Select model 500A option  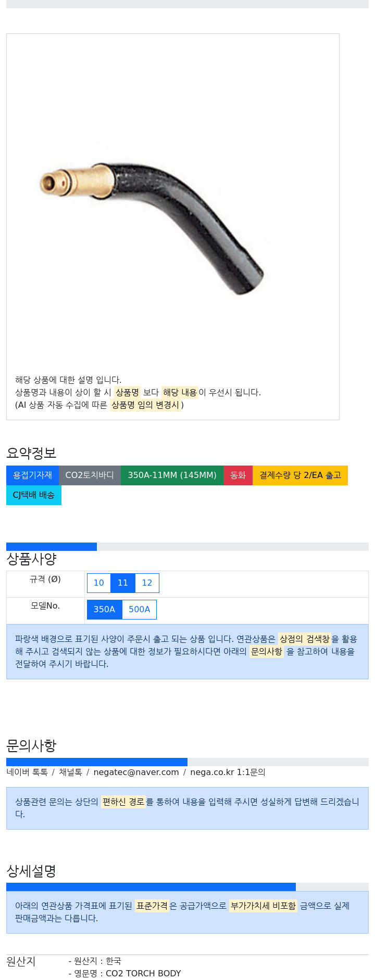pos(140,610)
